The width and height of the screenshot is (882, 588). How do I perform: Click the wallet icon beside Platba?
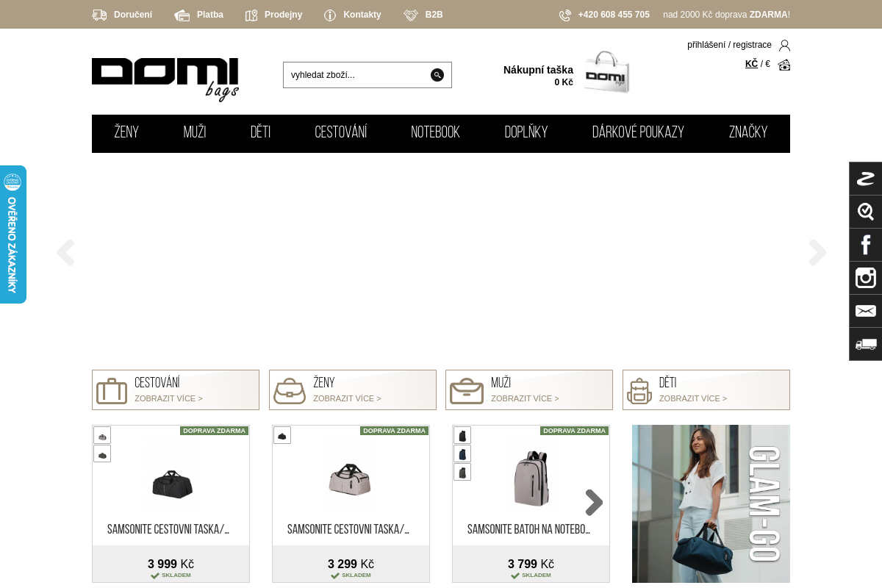coord(182,15)
